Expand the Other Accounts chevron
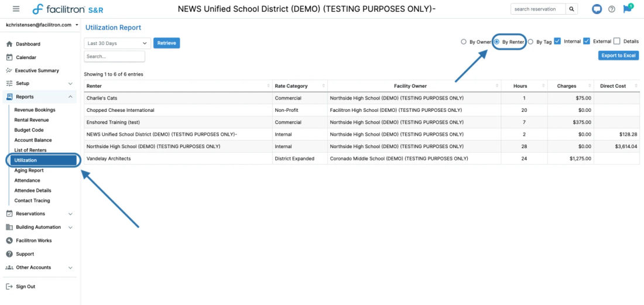Image resolution: width=644 pixels, height=305 pixels. [x=70, y=268]
